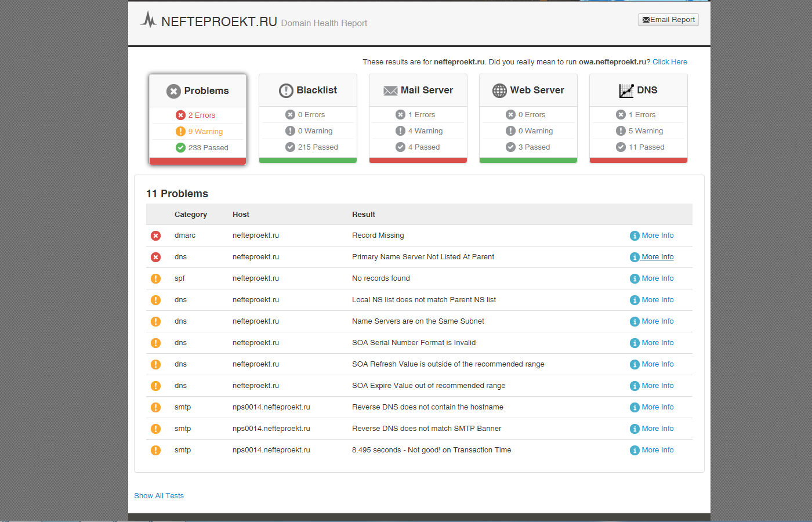The width and height of the screenshot is (812, 522).
Task: Click 9 Warning in the Problems card
Action: pos(205,132)
